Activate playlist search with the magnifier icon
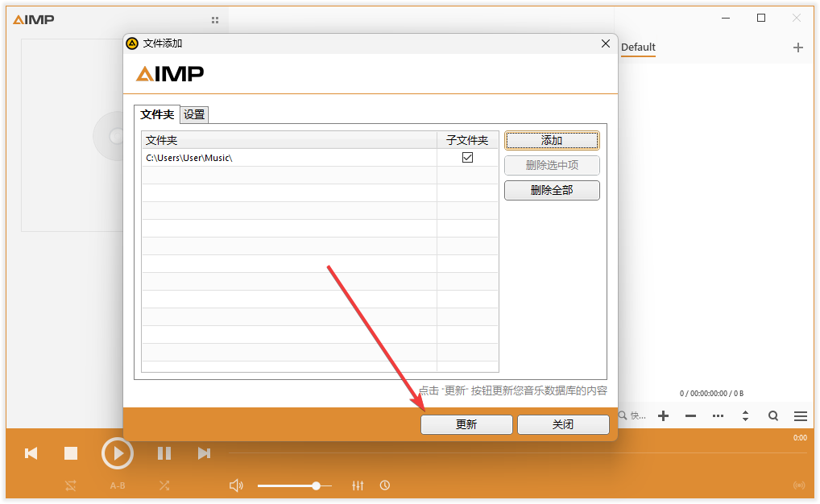 tap(772, 415)
